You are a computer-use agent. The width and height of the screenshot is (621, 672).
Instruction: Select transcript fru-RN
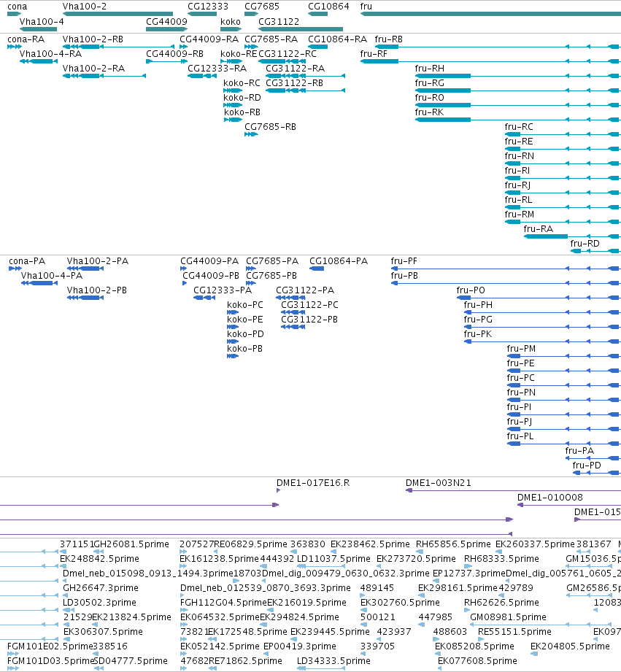click(520, 156)
